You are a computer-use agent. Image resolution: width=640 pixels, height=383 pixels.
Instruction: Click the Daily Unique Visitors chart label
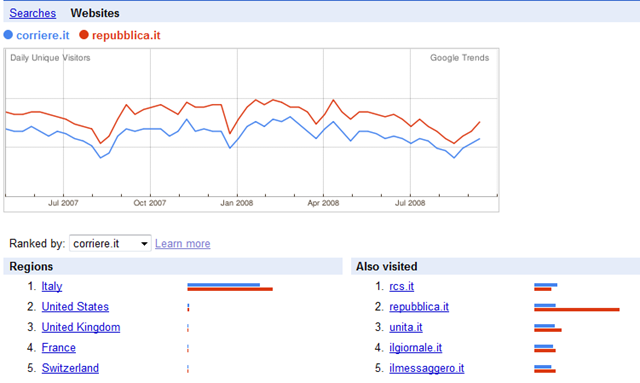[x=50, y=58]
